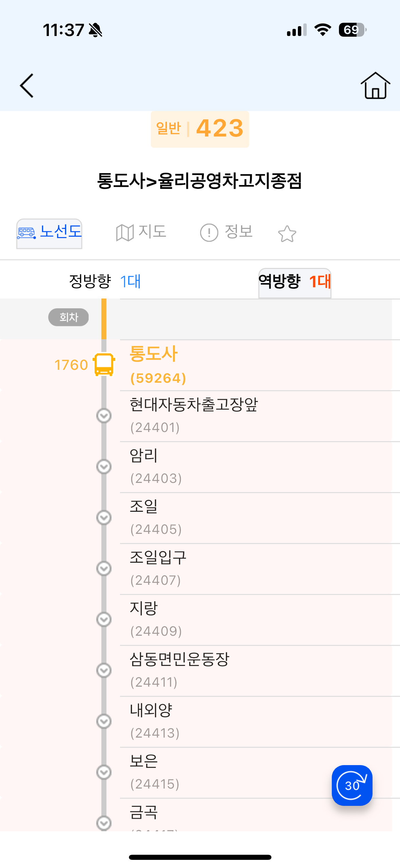Expand the 현대자동차출고장앞 stop chevron
This screenshot has width=400, height=868.
pos(104,416)
